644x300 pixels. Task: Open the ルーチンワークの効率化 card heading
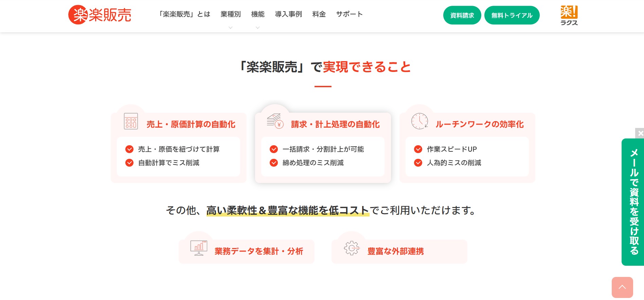tap(480, 125)
